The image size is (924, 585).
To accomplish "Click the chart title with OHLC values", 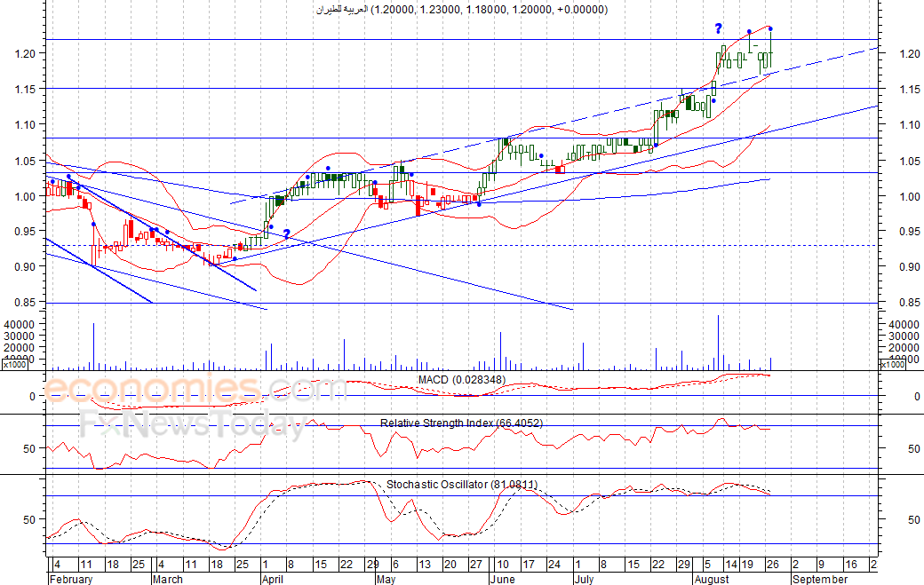I will point(463,10).
